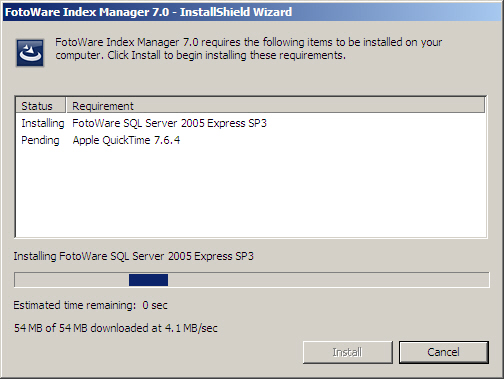The width and height of the screenshot is (504, 379).
Task: Click the empty progress bar track
Action: click(x=328, y=280)
